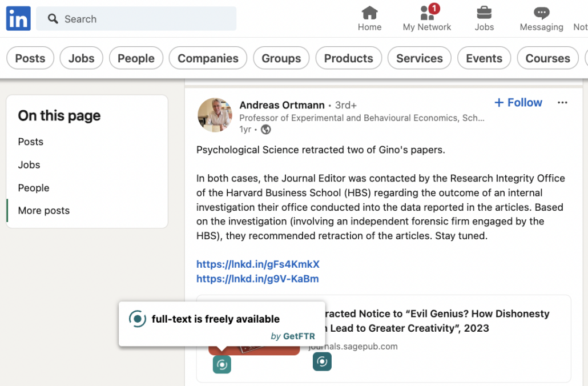
Task: Open My Network with the notification badge
Action: pos(427,19)
